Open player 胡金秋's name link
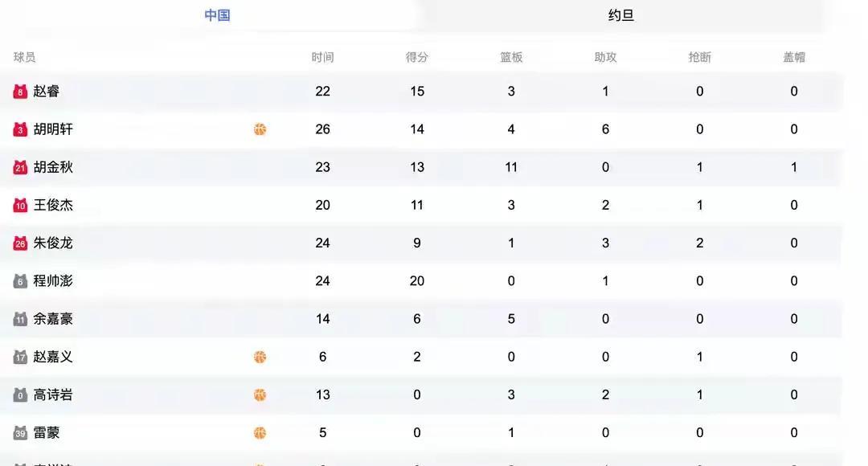Viewport: 868px width, 466px height. (53, 167)
